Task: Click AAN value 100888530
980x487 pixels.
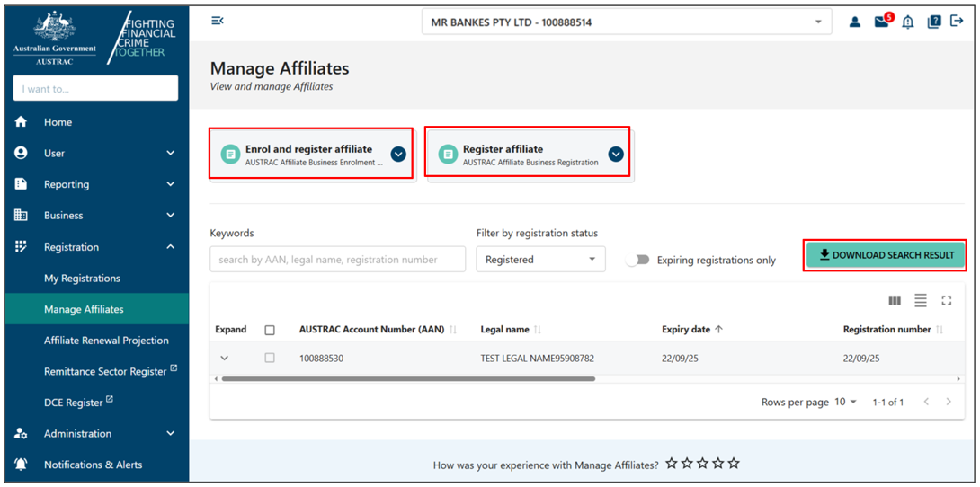Action: pos(321,359)
